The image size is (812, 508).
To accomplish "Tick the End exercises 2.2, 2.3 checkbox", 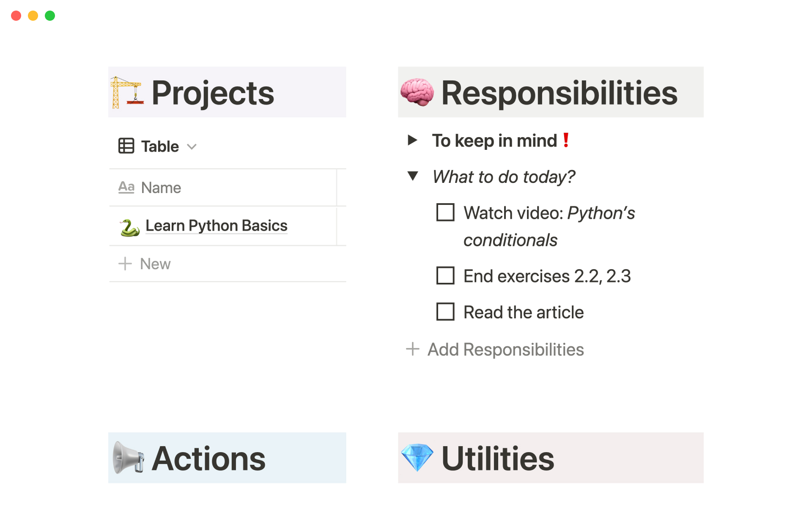I will pos(445,276).
